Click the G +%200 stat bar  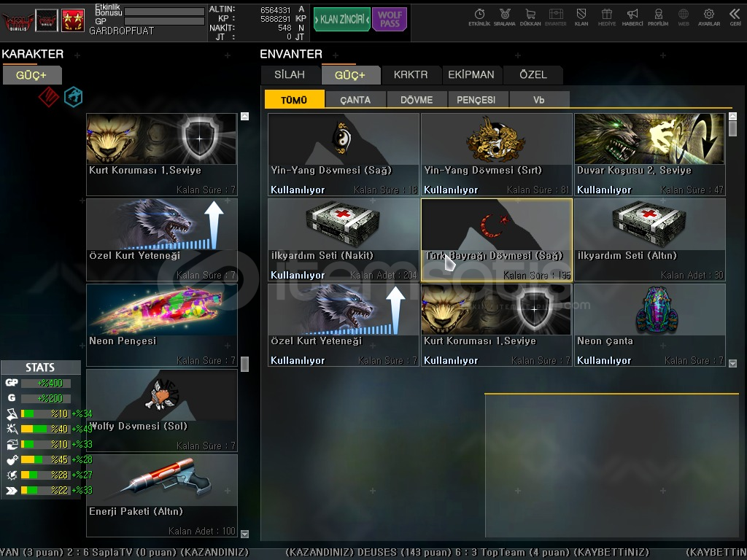click(x=46, y=398)
